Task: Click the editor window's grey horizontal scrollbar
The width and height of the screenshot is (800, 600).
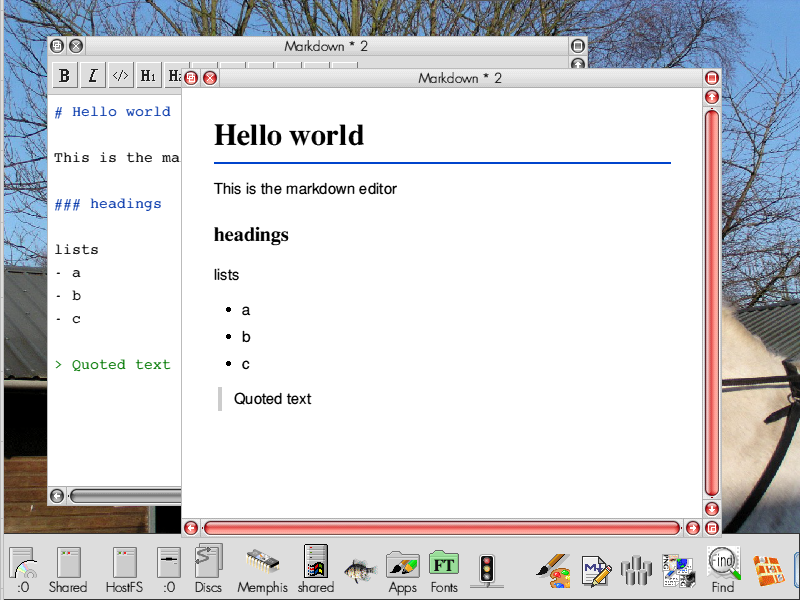Action: point(126,496)
